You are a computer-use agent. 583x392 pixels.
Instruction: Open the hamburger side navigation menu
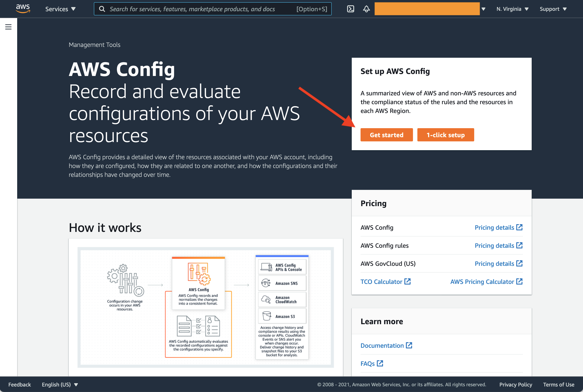pyautogui.click(x=8, y=27)
